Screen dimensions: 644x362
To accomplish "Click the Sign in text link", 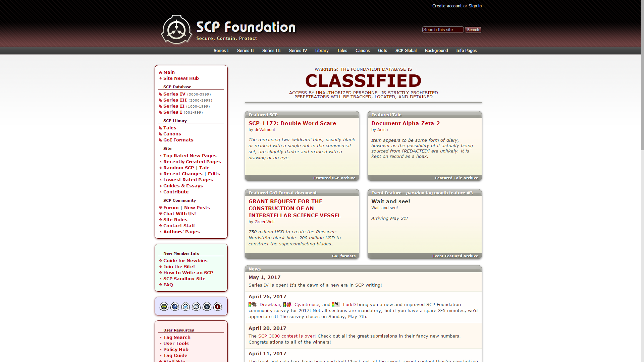I will [475, 6].
